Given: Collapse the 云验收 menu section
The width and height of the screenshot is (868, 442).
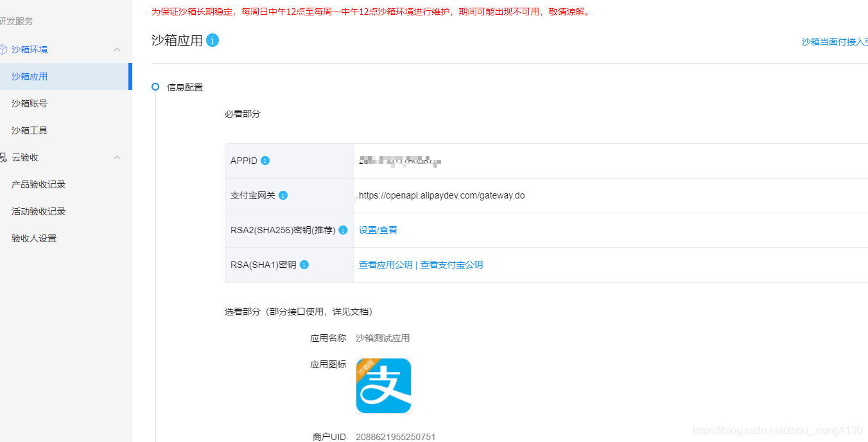Looking at the screenshot, I should click(117, 157).
